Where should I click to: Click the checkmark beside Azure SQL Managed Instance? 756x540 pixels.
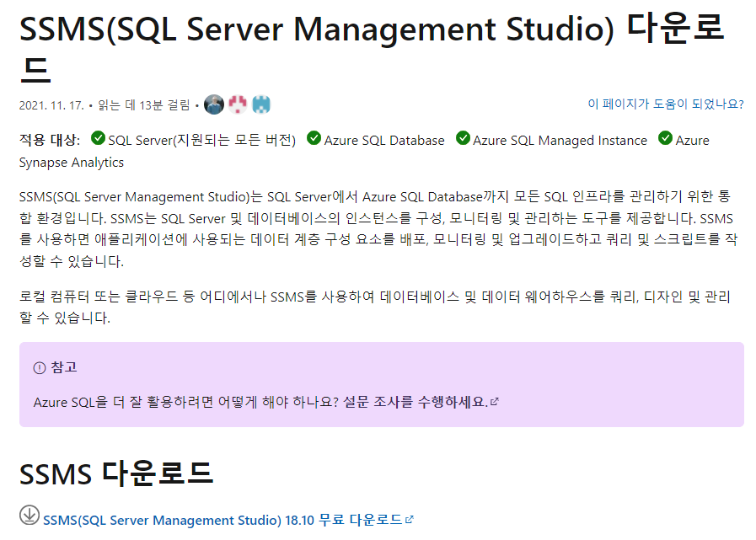coord(463,138)
